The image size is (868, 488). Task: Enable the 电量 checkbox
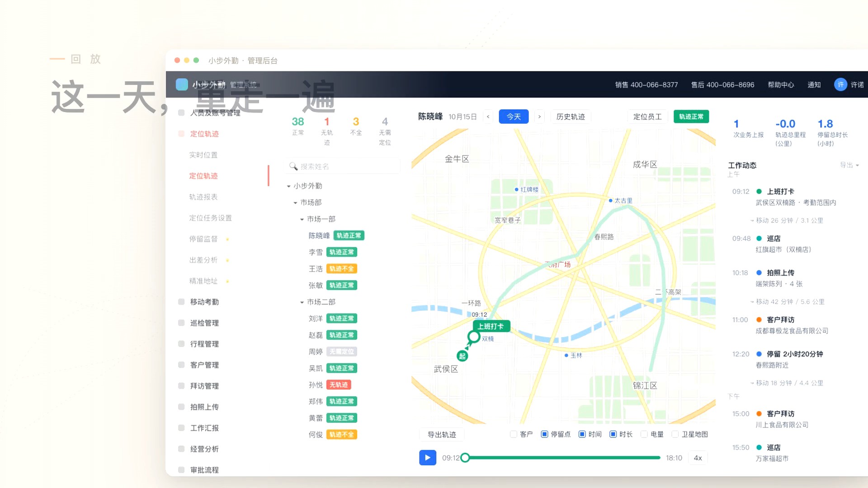click(644, 434)
